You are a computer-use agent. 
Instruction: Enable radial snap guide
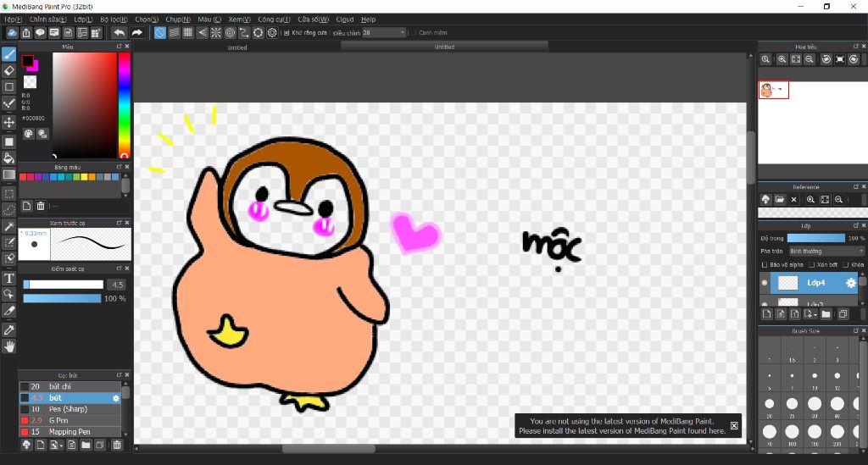[x=216, y=33]
